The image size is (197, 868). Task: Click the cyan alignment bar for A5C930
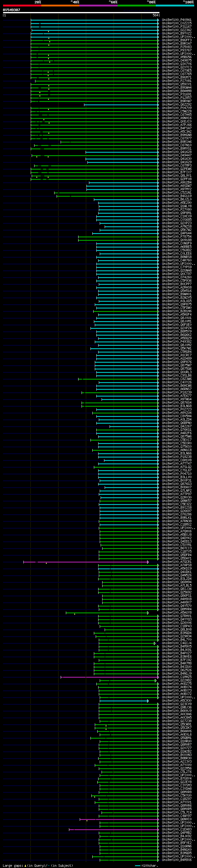124,701
